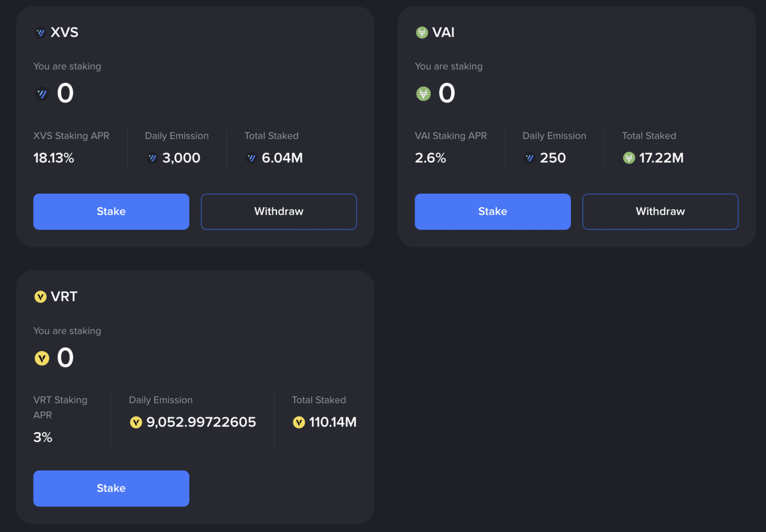766x532 pixels.
Task: Stake in the XVS vault
Action: click(x=111, y=212)
